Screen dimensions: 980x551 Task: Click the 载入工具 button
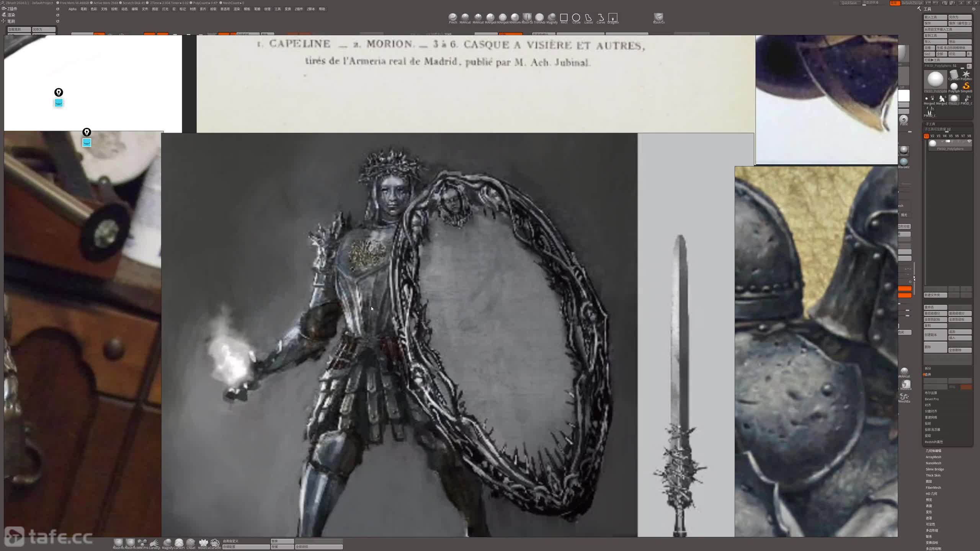(x=935, y=17)
